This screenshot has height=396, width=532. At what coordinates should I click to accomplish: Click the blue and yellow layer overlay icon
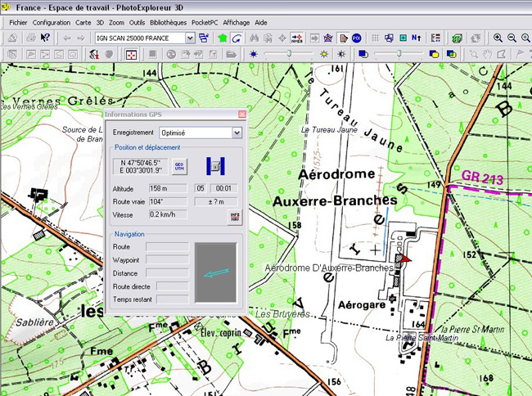click(434, 54)
